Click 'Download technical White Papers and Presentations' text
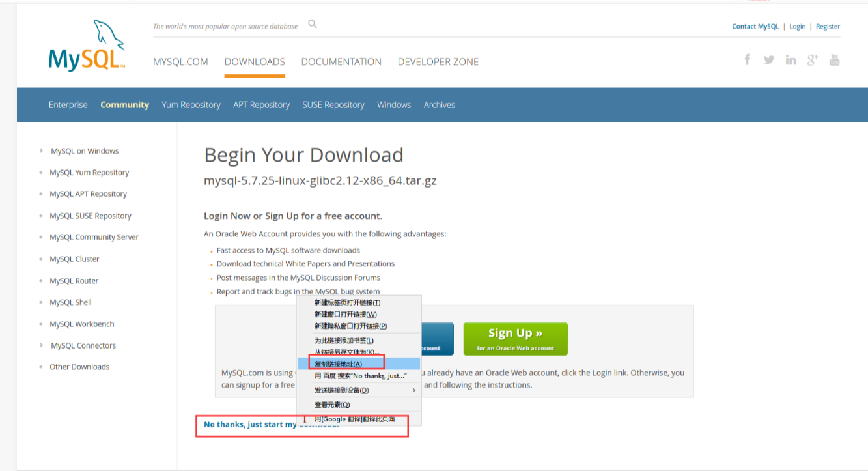The width and height of the screenshot is (868, 471). [x=305, y=264]
